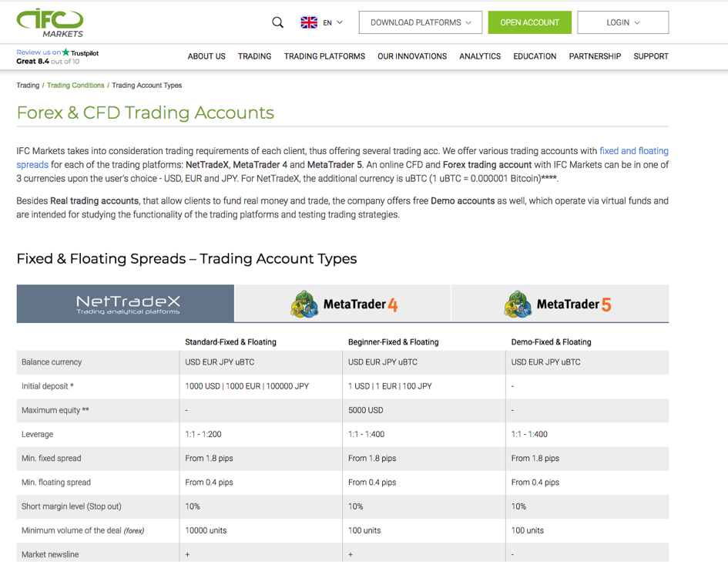This screenshot has width=728, height=562.
Task: Open the About Us menu
Action: [206, 56]
